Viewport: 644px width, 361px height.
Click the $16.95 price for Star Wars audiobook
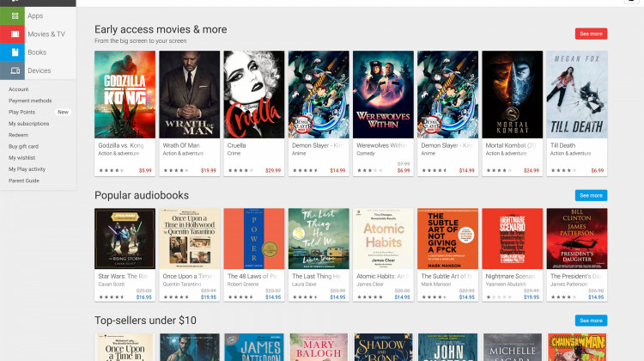click(x=143, y=297)
